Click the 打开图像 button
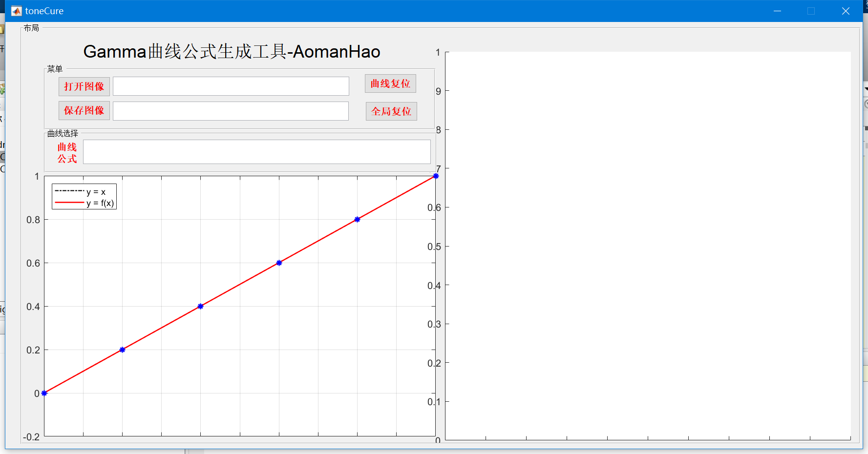The height and width of the screenshot is (454, 868). (x=84, y=86)
